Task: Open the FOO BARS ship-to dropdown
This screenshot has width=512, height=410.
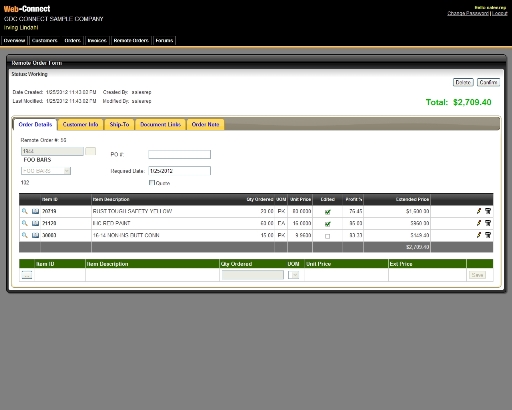Action: [x=46, y=171]
